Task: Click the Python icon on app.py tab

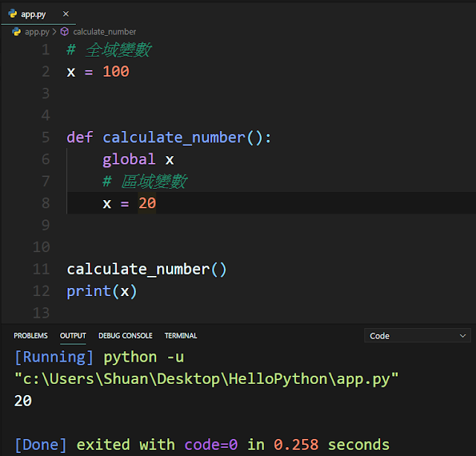Action: 13,13
